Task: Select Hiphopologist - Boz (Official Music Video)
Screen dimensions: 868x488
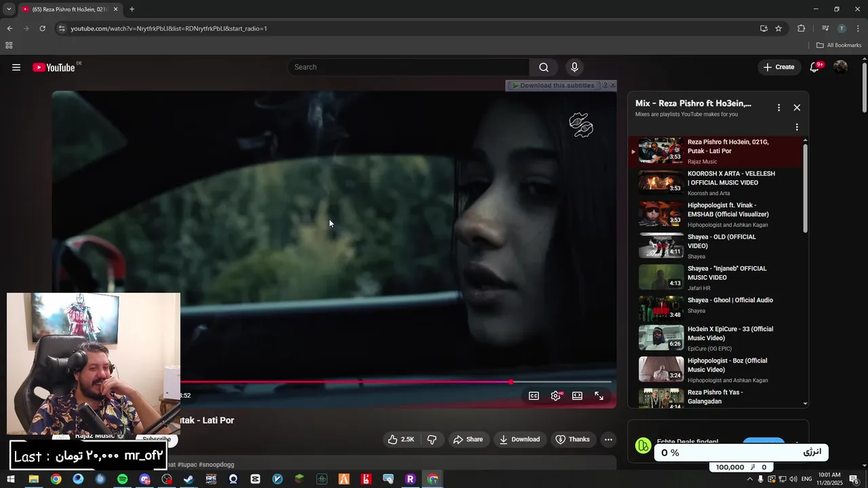Action: tap(715, 370)
